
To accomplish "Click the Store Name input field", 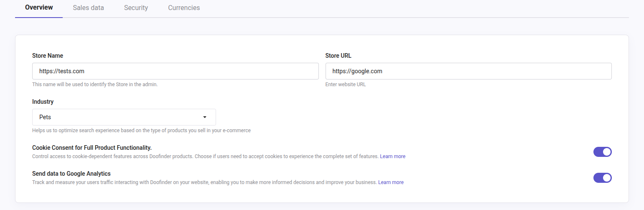I will pos(176,71).
